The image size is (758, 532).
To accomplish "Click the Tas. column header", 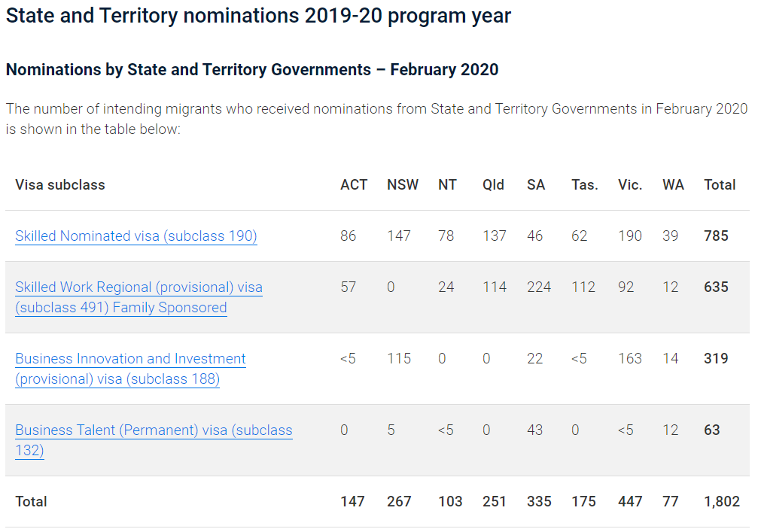I will [x=585, y=184].
